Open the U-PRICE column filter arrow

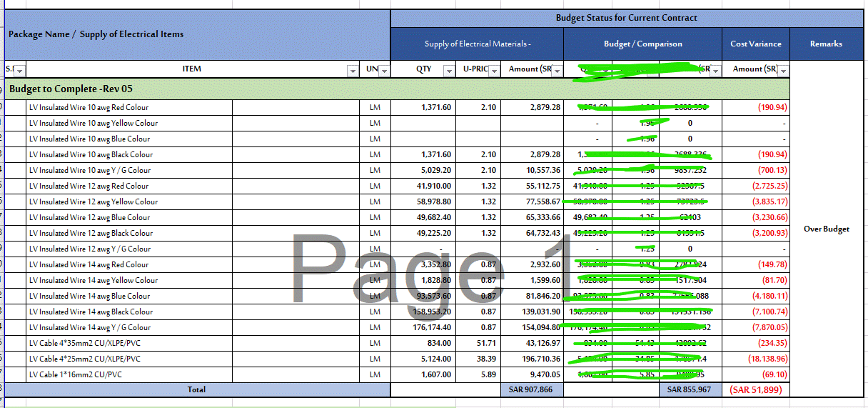point(495,70)
